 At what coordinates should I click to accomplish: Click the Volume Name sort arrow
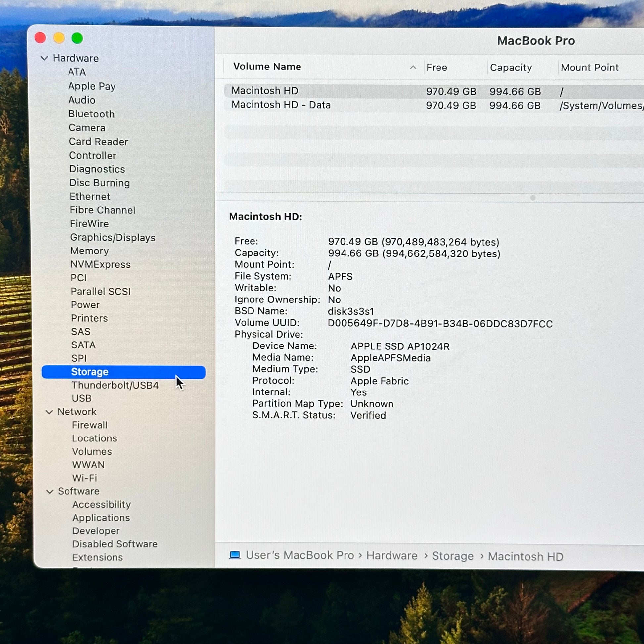[413, 67]
